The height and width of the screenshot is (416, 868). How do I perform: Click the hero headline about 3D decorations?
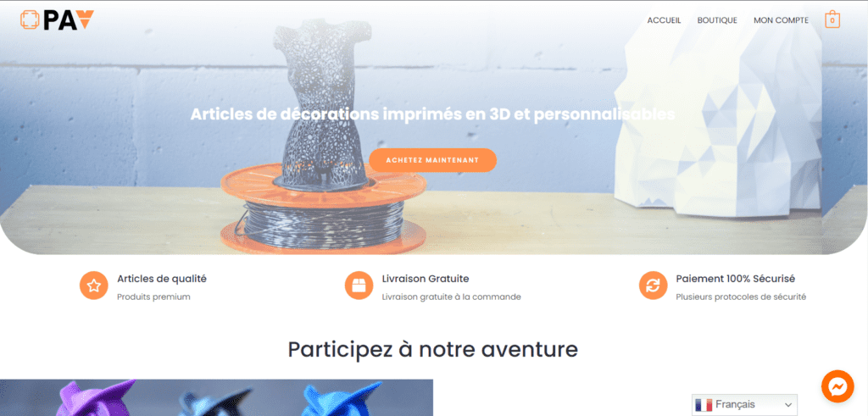pyautogui.click(x=432, y=114)
